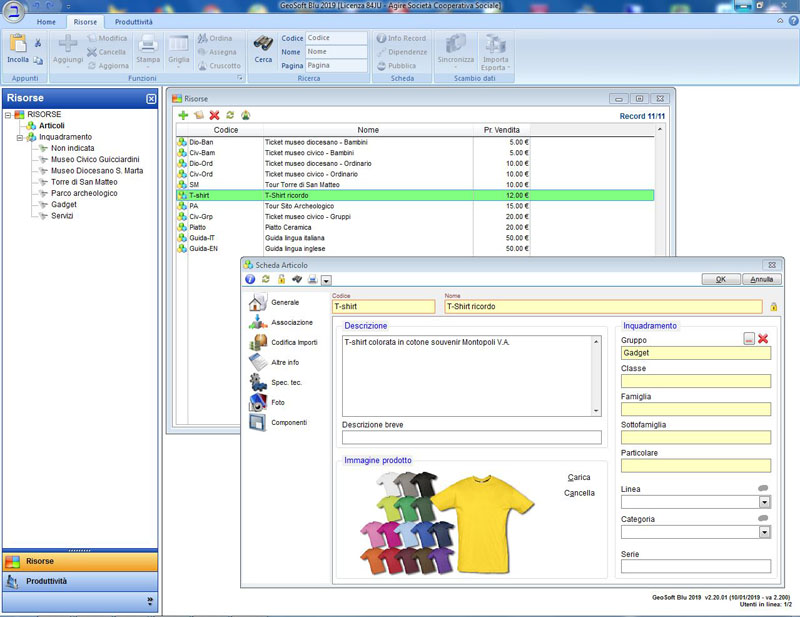Click the blue info icon in Scheda Articolo
Viewport: 800px width, 617px height.
coord(250,280)
